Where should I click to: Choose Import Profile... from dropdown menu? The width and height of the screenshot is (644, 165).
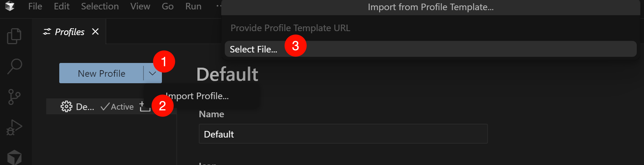197,96
